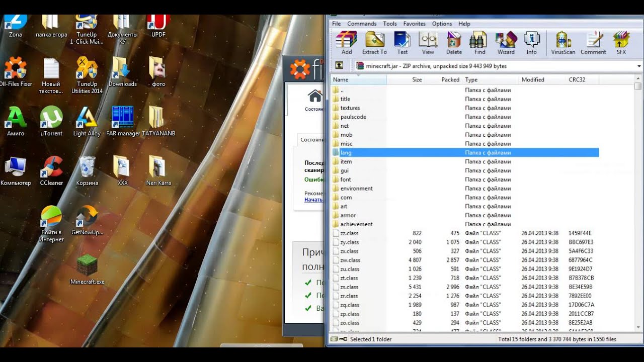Click the Info toolbar icon

(x=531, y=43)
